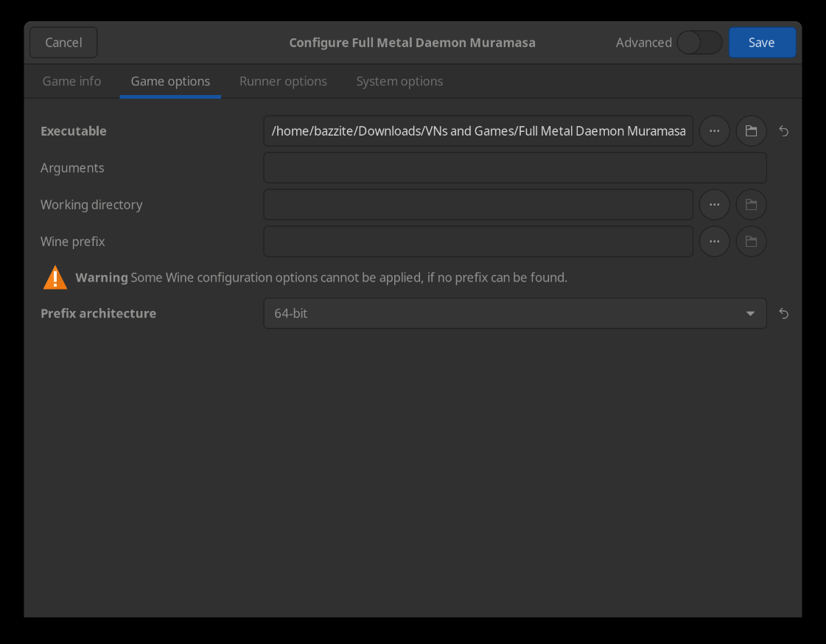The height and width of the screenshot is (644, 826).
Task: Browse for a Wine prefix via ellipsis
Action: pyautogui.click(x=714, y=242)
